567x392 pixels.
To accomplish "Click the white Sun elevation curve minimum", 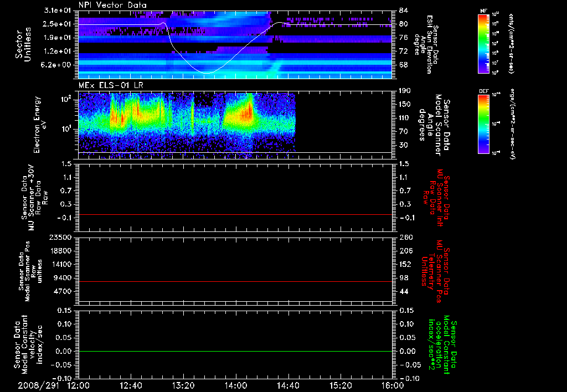I will pyautogui.click(x=207, y=73).
